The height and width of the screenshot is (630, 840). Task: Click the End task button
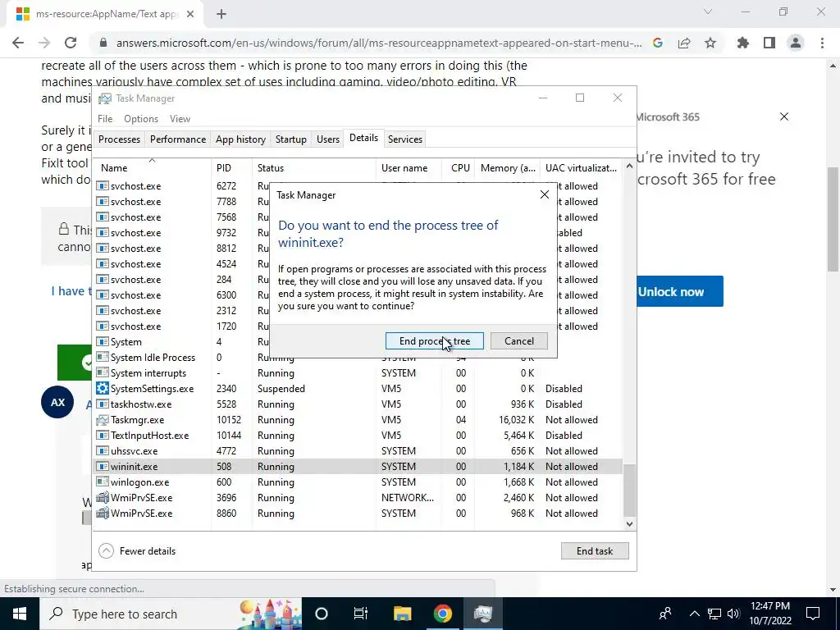[595, 550]
